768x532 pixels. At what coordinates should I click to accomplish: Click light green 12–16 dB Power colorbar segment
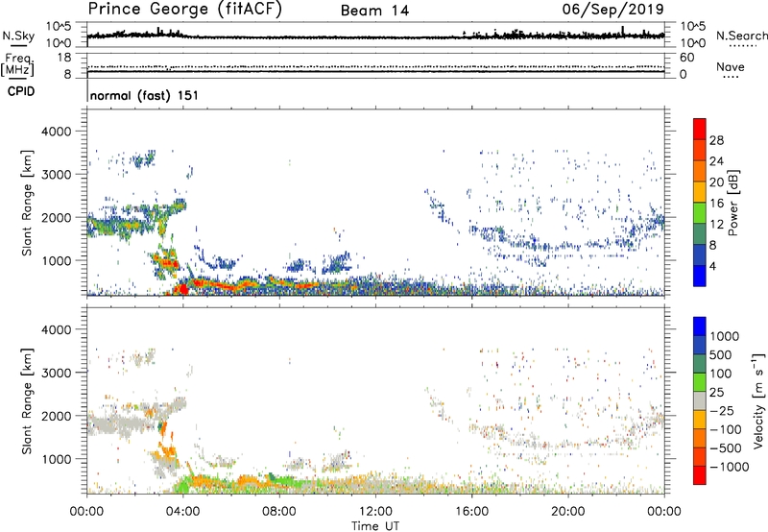click(700, 212)
